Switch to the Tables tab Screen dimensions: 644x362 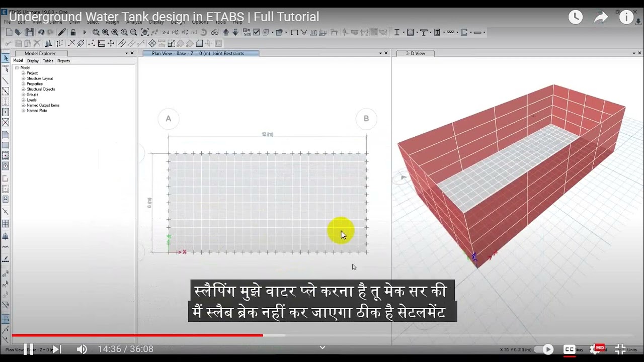click(x=48, y=61)
